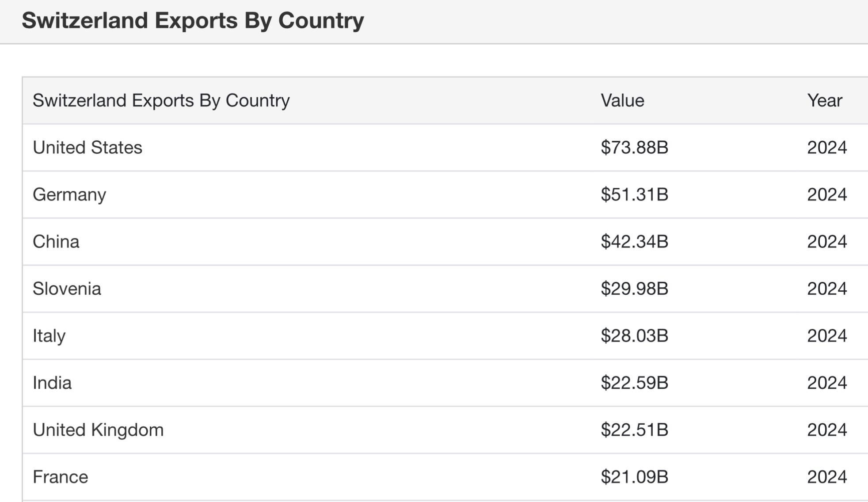The width and height of the screenshot is (868, 502).
Task: Click the Italy country entry
Action: [49, 336]
